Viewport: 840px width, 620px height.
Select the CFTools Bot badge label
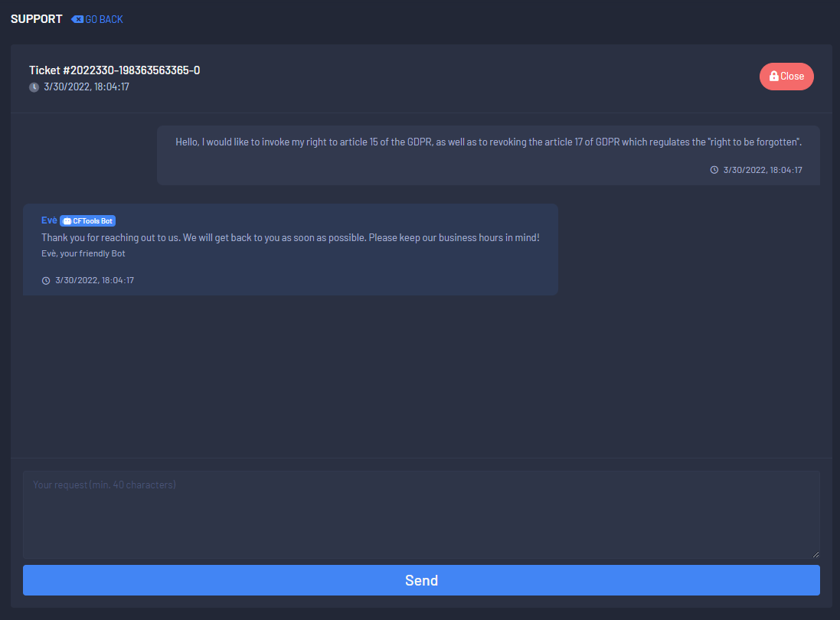pos(92,221)
